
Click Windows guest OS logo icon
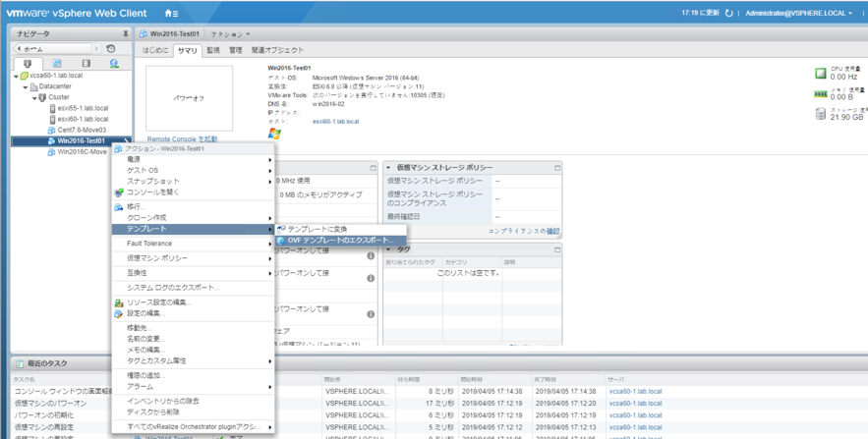pyautogui.click(x=274, y=134)
